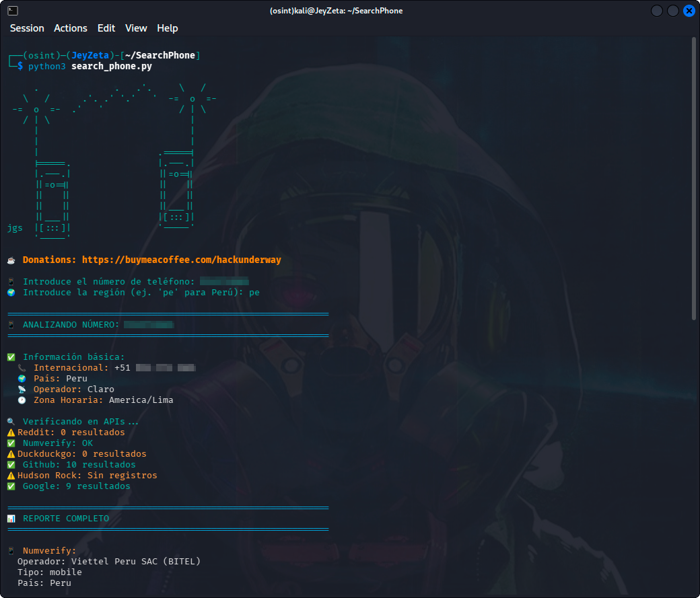700x598 pixels.
Task: Close the terminal window with blue X
Action: [689, 11]
